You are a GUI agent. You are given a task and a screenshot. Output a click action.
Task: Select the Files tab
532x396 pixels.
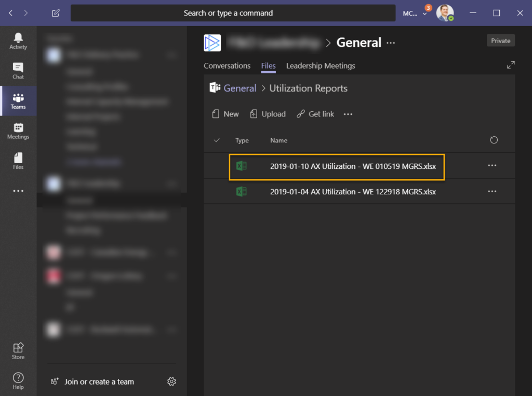(268, 66)
